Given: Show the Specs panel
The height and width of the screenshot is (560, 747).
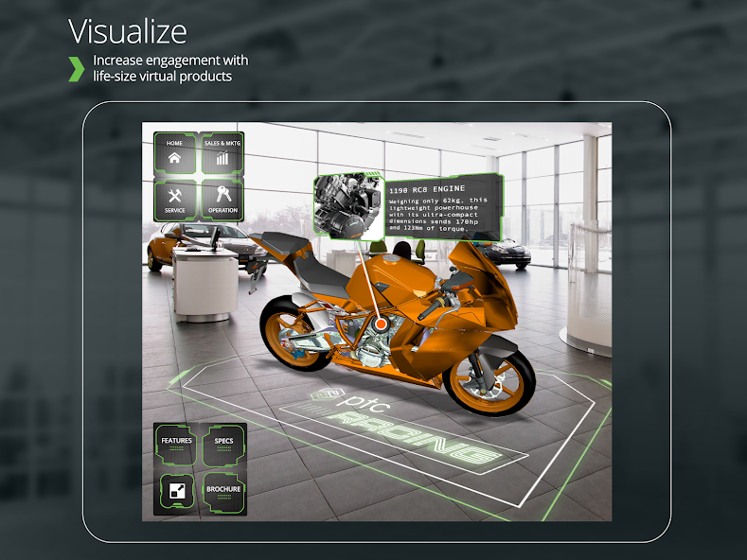Looking at the screenshot, I should (223, 445).
